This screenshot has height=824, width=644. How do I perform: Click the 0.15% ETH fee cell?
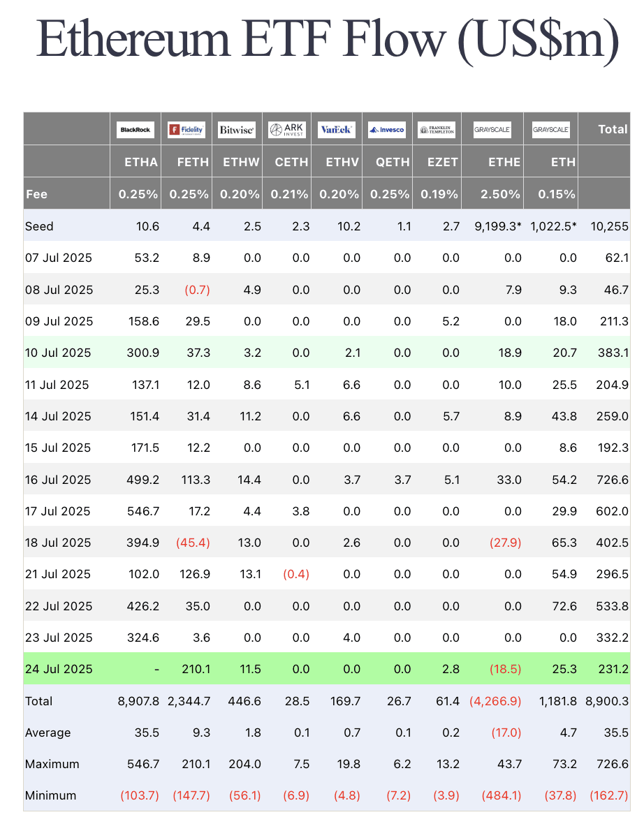(x=556, y=194)
